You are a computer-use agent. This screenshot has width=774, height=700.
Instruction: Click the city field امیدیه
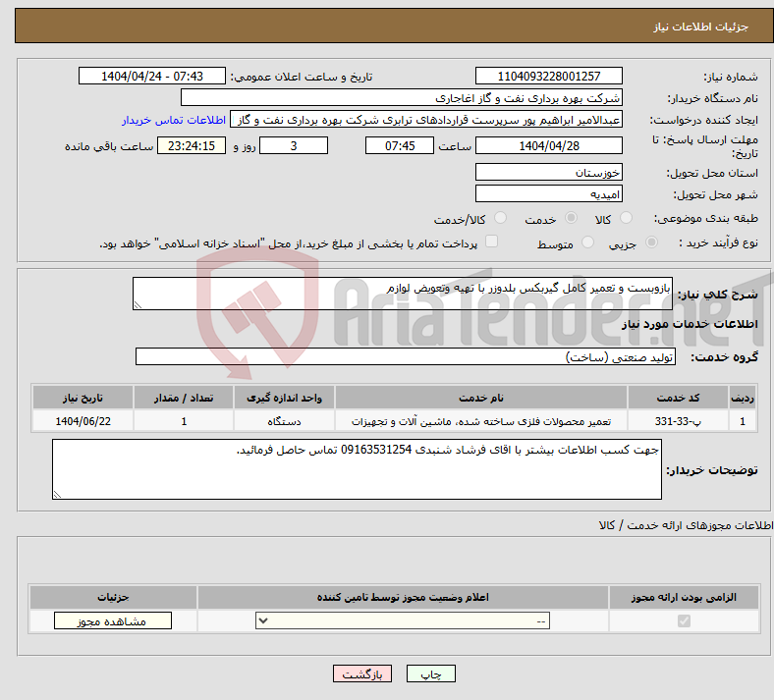[548, 193]
